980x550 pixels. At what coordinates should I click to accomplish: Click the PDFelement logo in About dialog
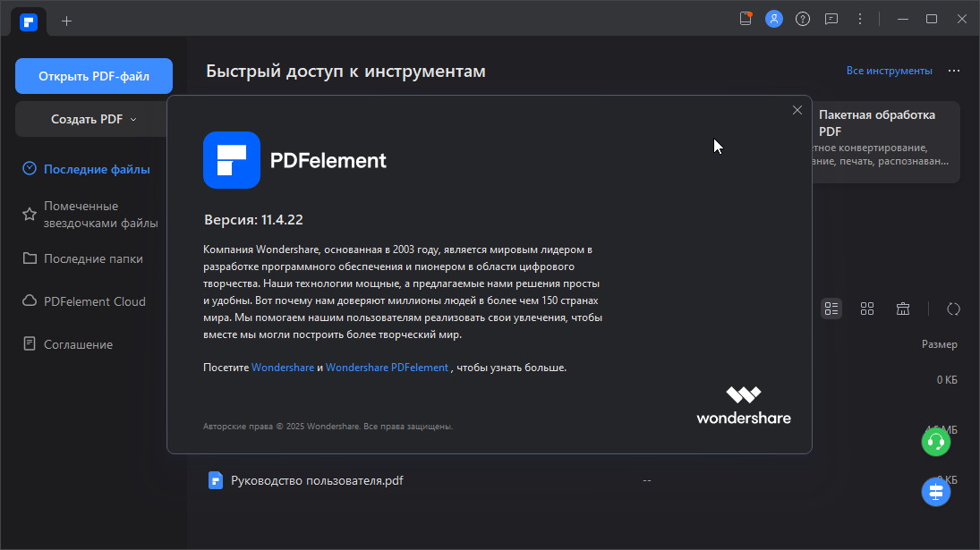232,160
